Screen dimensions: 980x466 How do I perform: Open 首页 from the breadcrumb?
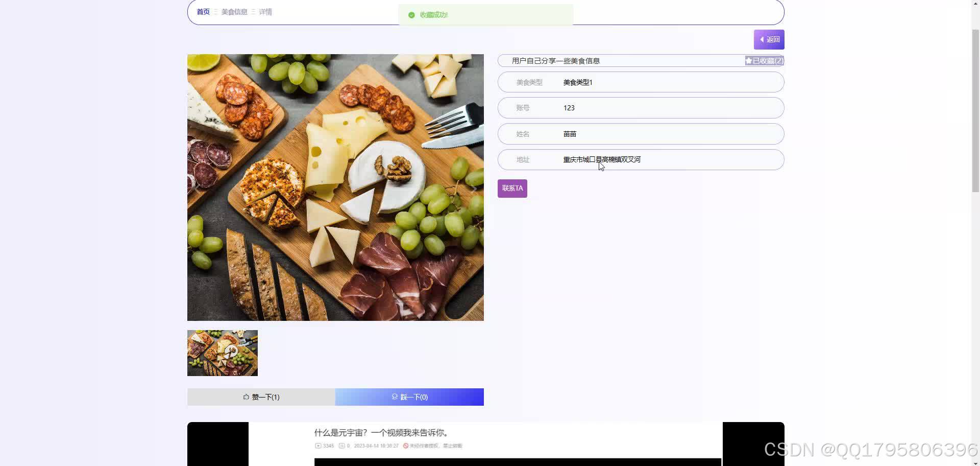pyautogui.click(x=202, y=12)
